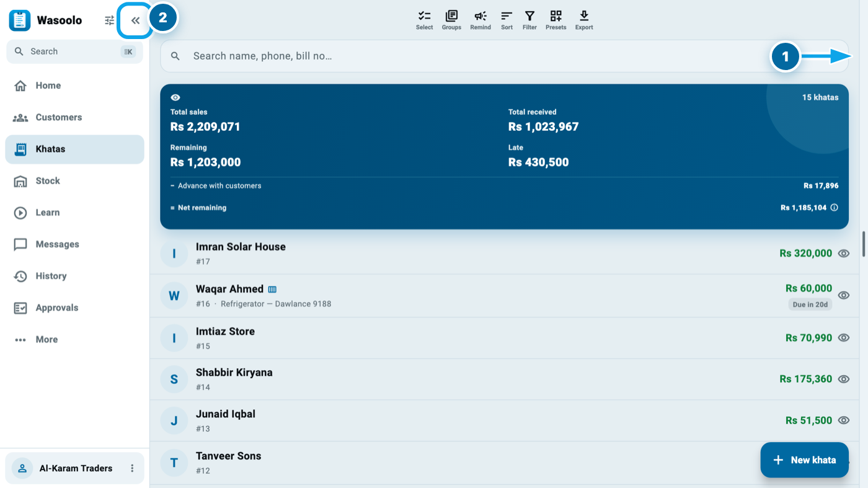The width and height of the screenshot is (868, 488).
Task: Open the sidebar customize sliders icon
Action: pyautogui.click(x=110, y=20)
